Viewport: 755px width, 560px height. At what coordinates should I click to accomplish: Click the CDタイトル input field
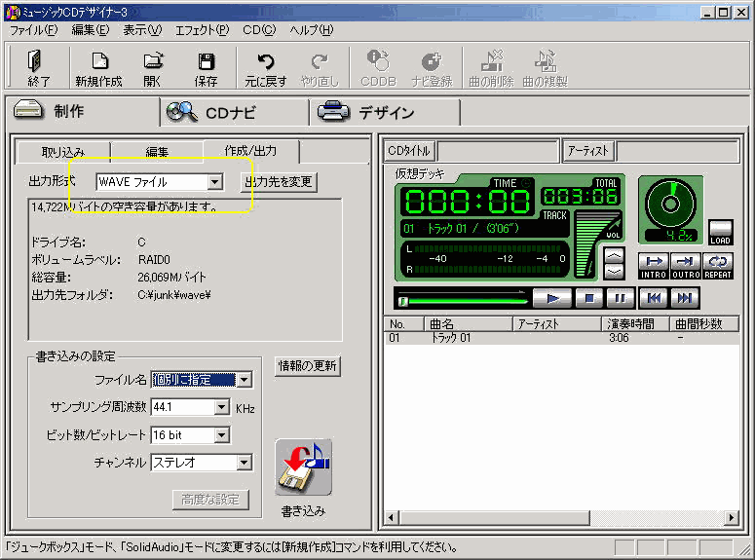pyautogui.click(x=496, y=151)
